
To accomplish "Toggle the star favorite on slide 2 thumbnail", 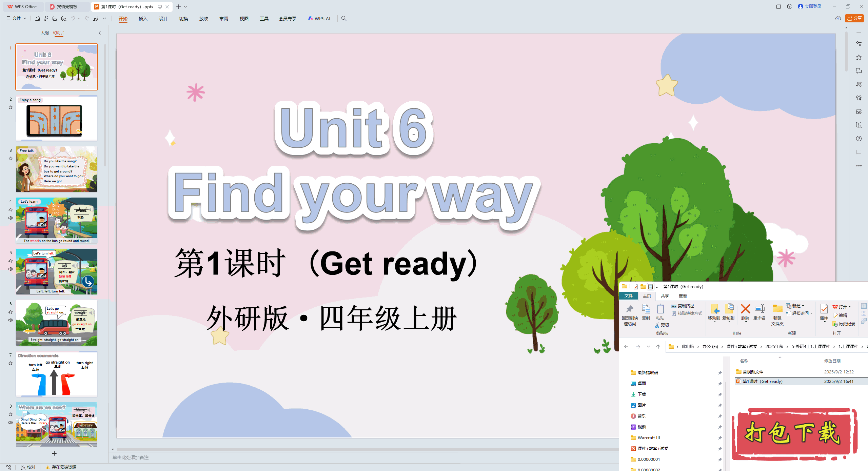I will [x=10, y=108].
